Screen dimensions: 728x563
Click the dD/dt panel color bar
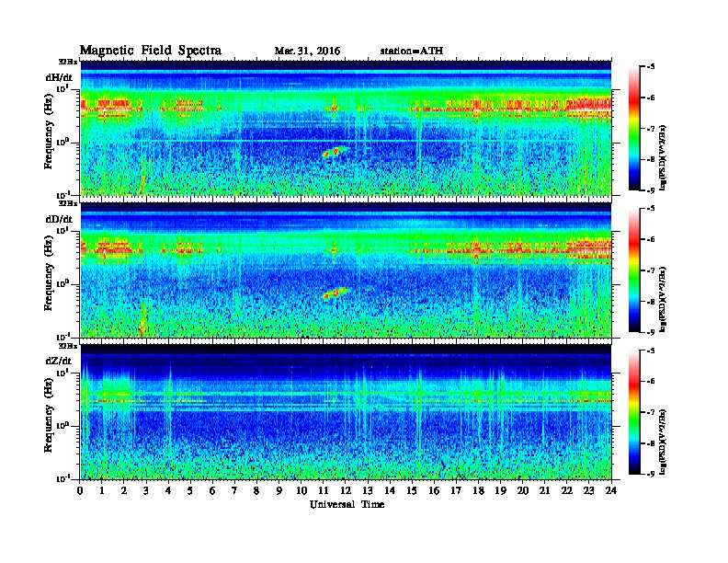point(634,270)
